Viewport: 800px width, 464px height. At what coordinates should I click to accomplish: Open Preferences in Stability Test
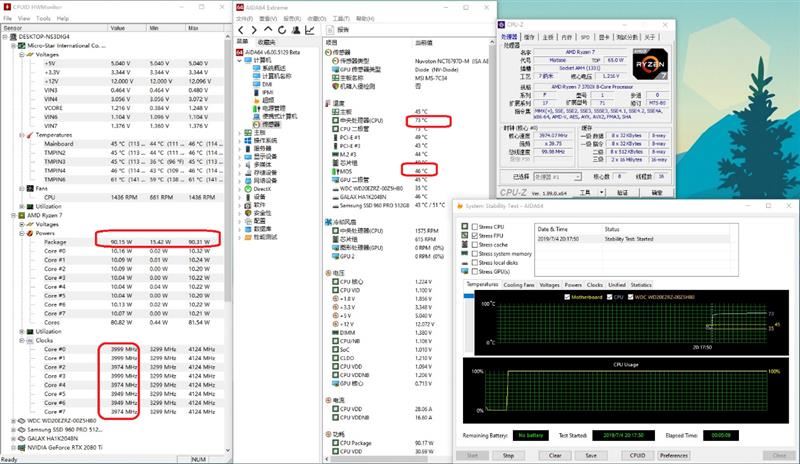click(674, 455)
